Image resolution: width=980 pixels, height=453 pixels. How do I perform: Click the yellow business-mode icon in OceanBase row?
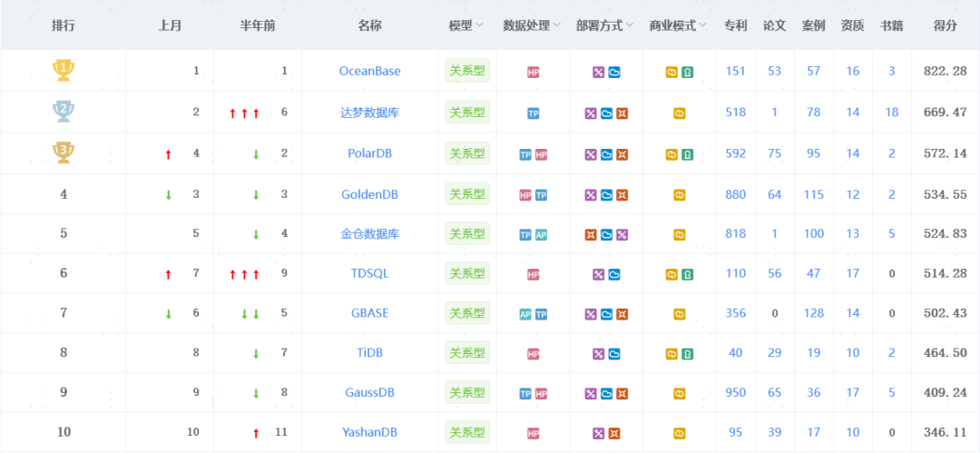671,72
